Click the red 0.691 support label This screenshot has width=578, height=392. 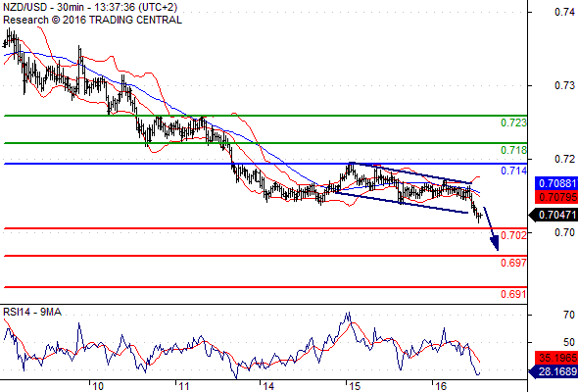click(513, 294)
